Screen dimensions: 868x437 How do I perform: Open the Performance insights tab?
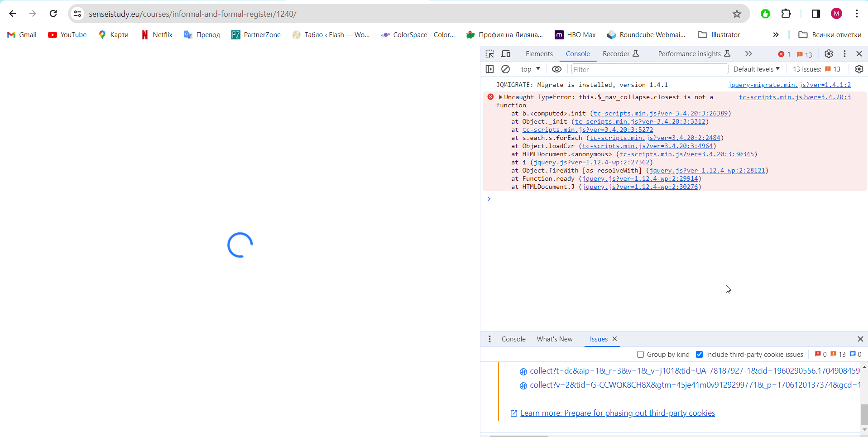point(694,54)
